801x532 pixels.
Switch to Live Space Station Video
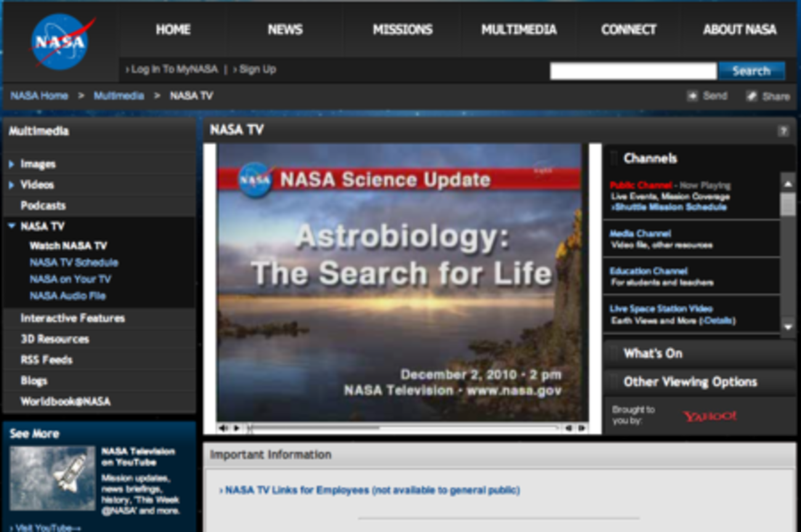(661, 308)
